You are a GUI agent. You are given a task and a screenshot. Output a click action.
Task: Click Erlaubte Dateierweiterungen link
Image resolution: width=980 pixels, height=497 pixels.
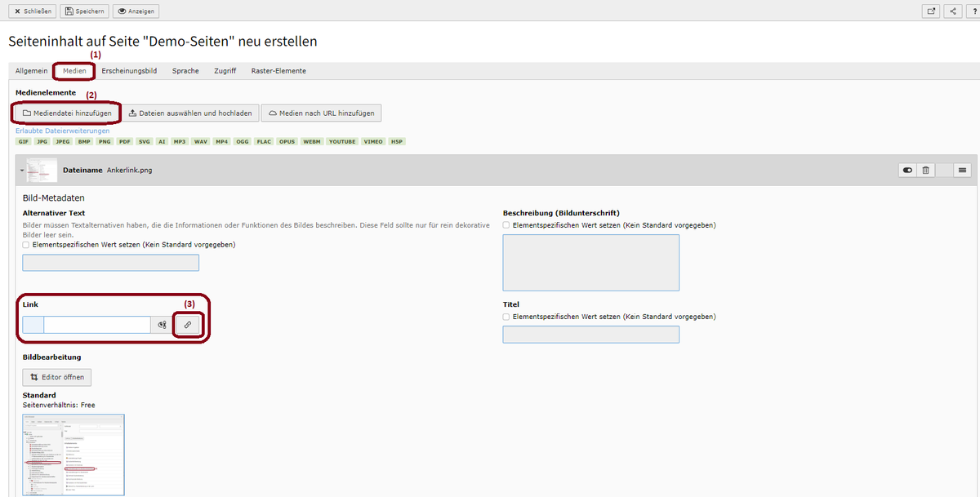[x=62, y=131]
